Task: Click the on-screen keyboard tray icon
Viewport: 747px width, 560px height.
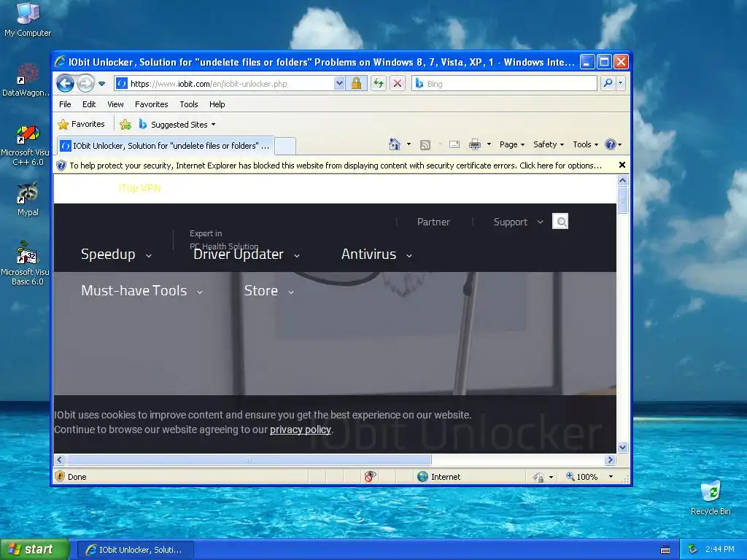Action: click(x=665, y=550)
